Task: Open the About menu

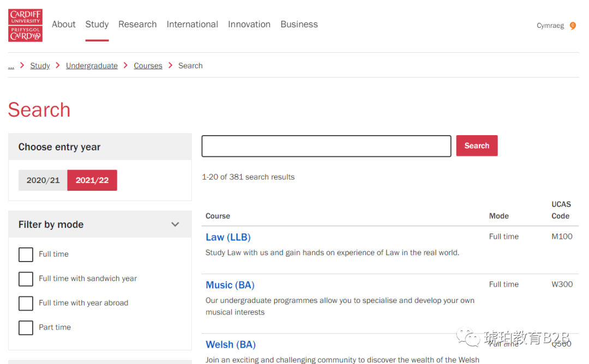Action: tap(64, 25)
